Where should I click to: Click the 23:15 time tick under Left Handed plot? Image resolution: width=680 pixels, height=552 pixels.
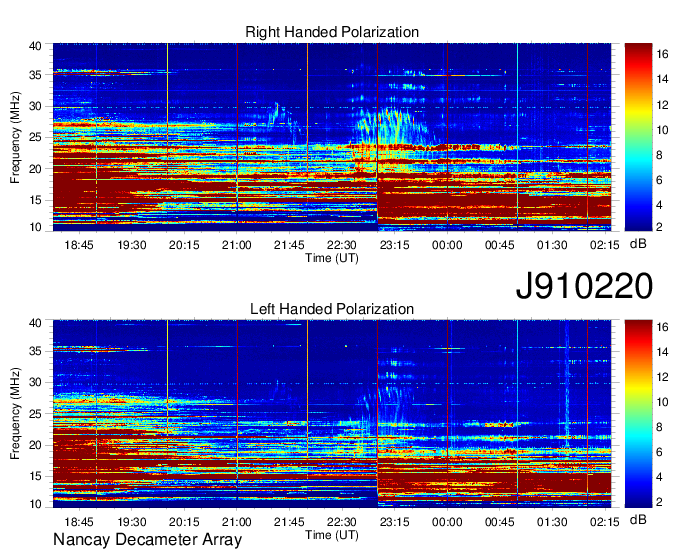pyautogui.click(x=395, y=522)
